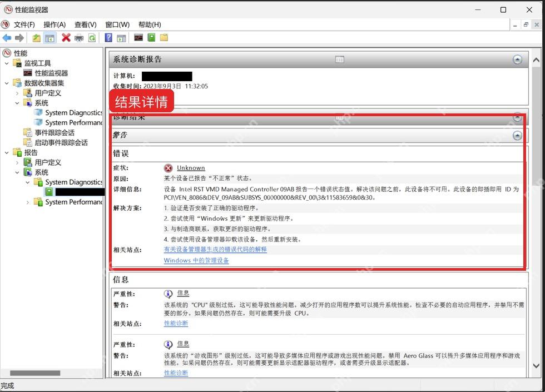
Task: Select the 事件跟踪会话 tree item
Action: click(x=54, y=133)
